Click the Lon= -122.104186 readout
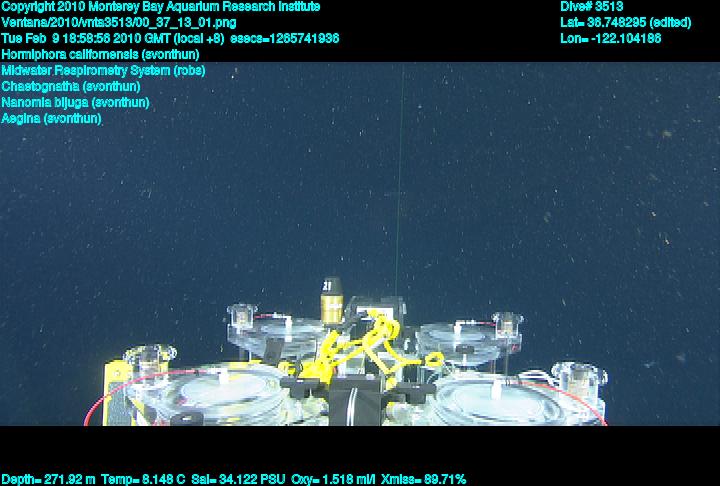The height and width of the screenshot is (486, 720). tap(611, 38)
